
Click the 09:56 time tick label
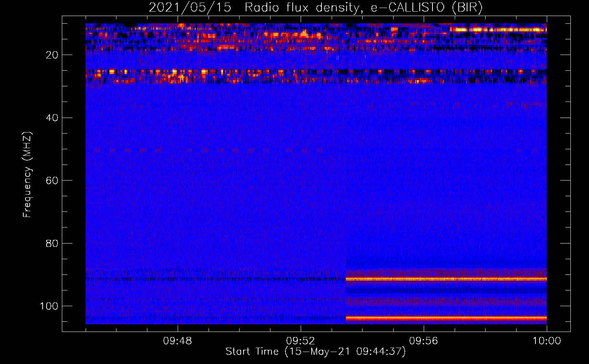424,341
